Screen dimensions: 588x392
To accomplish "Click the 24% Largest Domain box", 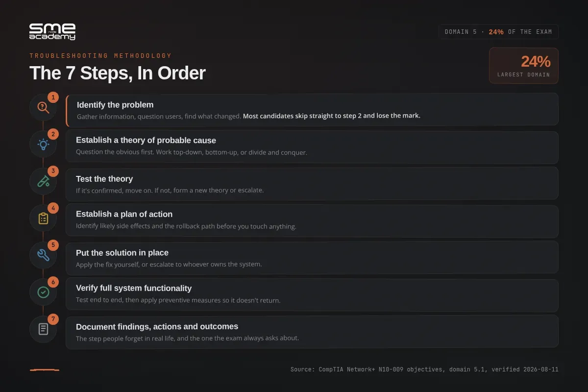I will pyautogui.click(x=524, y=66).
